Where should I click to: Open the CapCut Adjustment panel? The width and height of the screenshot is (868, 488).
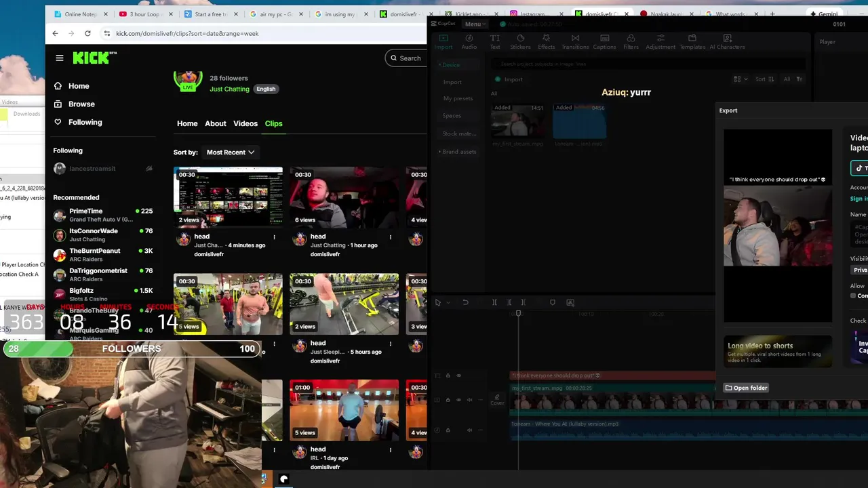pyautogui.click(x=660, y=42)
